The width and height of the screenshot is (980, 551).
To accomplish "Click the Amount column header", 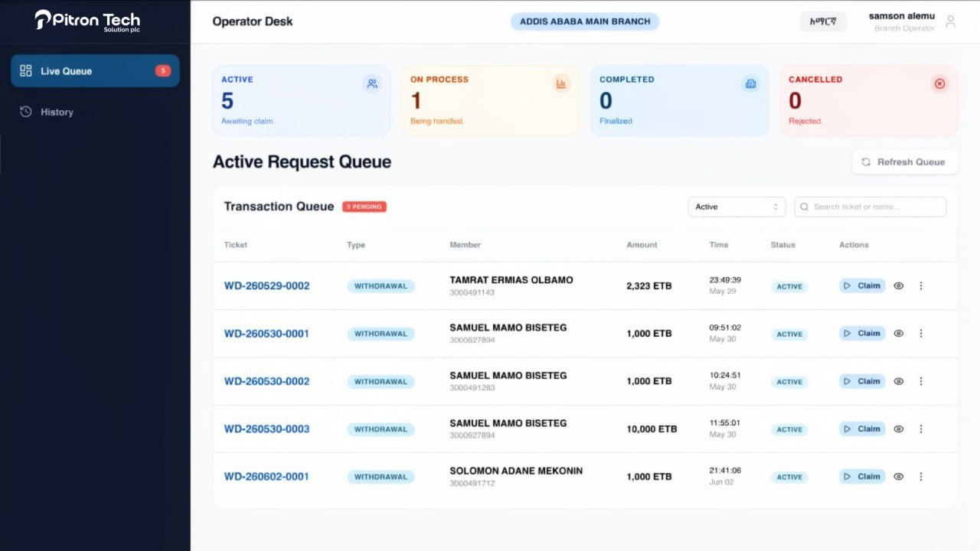I will click(642, 245).
